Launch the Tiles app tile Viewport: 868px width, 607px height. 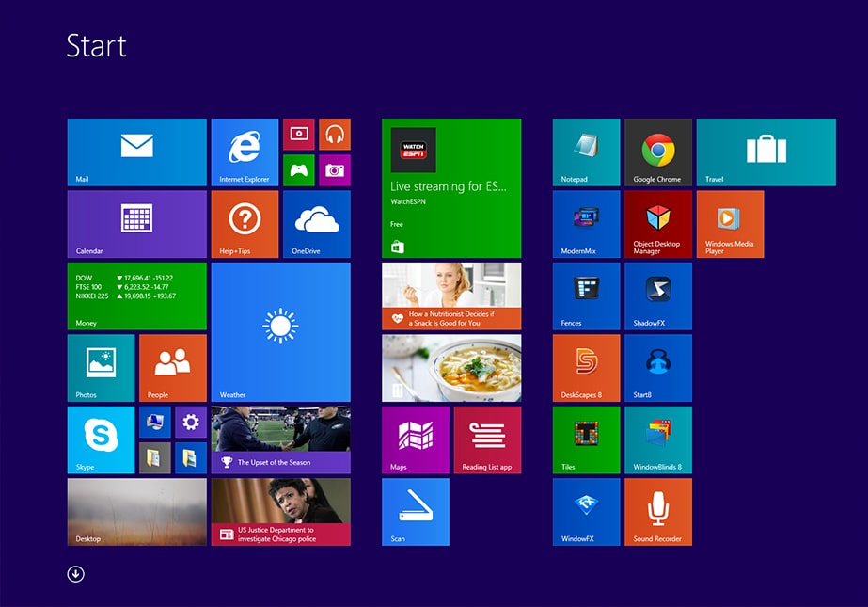point(586,440)
